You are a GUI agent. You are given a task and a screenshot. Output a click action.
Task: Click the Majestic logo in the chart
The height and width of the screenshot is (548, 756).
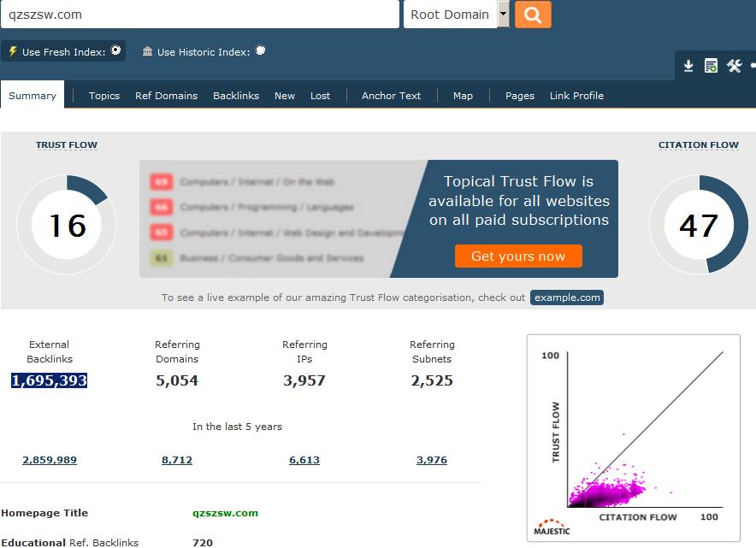coord(552,527)
